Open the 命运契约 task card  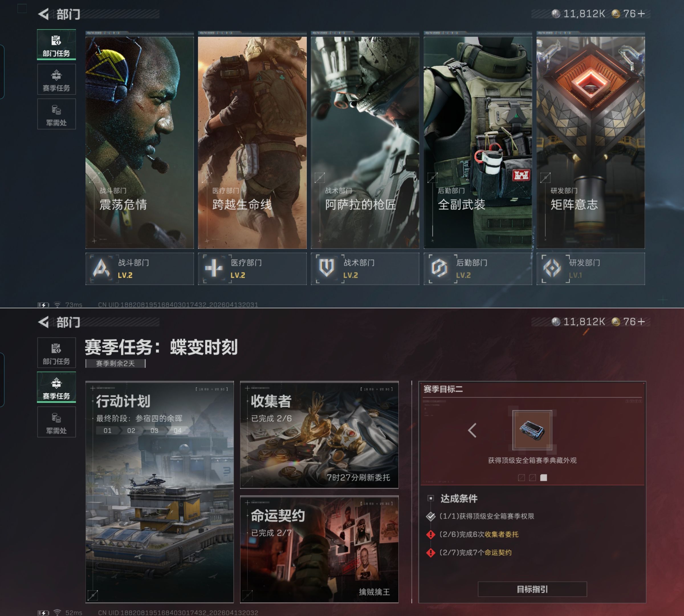click(319, 549)
